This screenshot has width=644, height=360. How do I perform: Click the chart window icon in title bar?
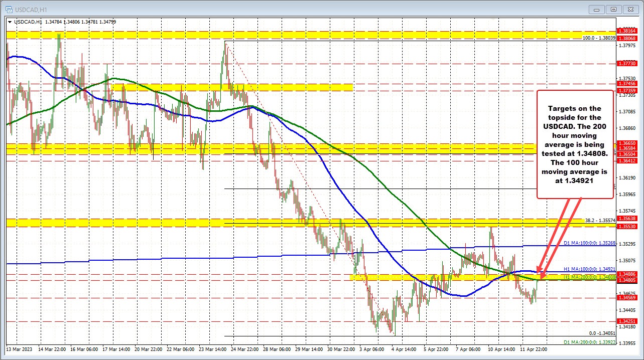(x=8, y=9)
